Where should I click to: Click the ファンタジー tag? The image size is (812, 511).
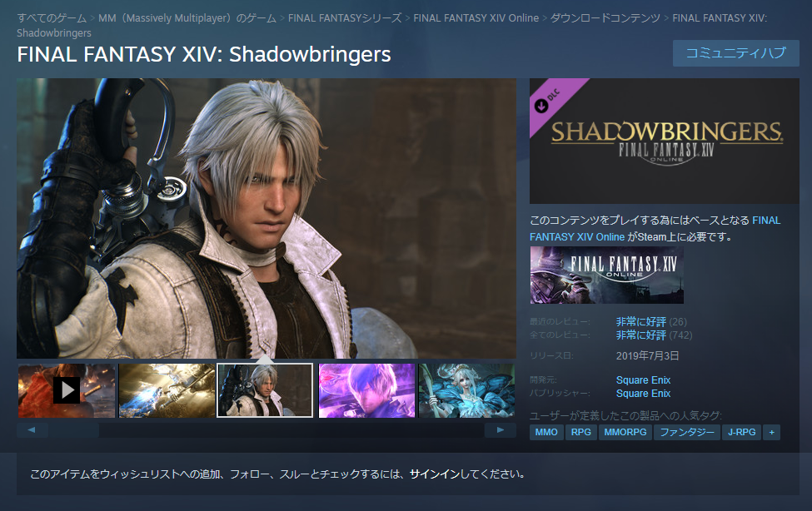(x=687, y=432)
